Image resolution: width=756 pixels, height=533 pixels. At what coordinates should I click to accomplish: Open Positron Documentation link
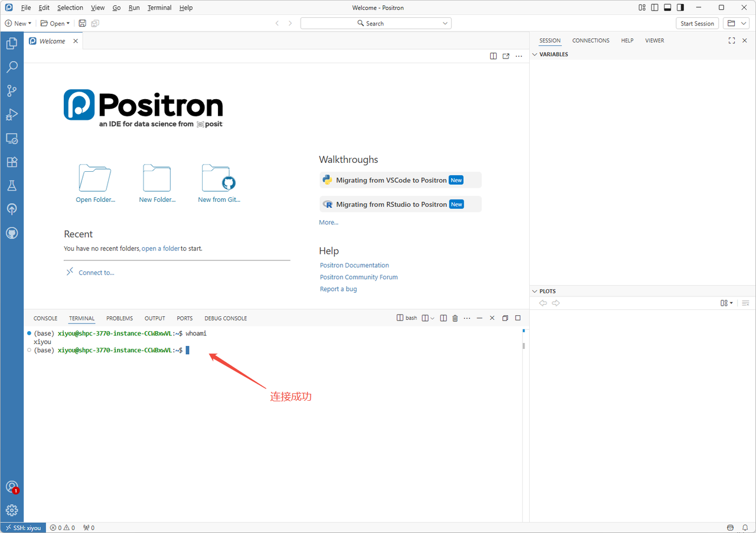[x=354, y=265]
